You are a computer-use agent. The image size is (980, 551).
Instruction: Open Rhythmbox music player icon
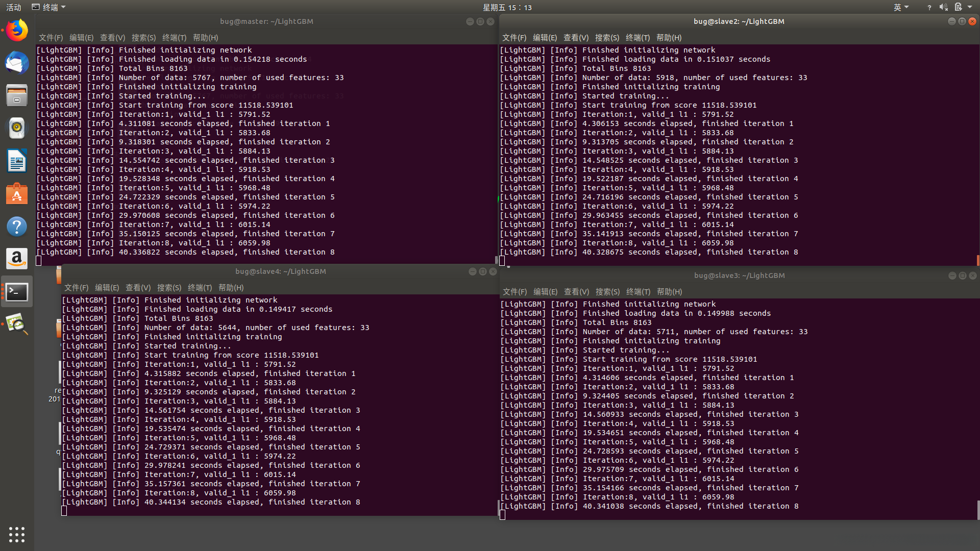(17, 128)
